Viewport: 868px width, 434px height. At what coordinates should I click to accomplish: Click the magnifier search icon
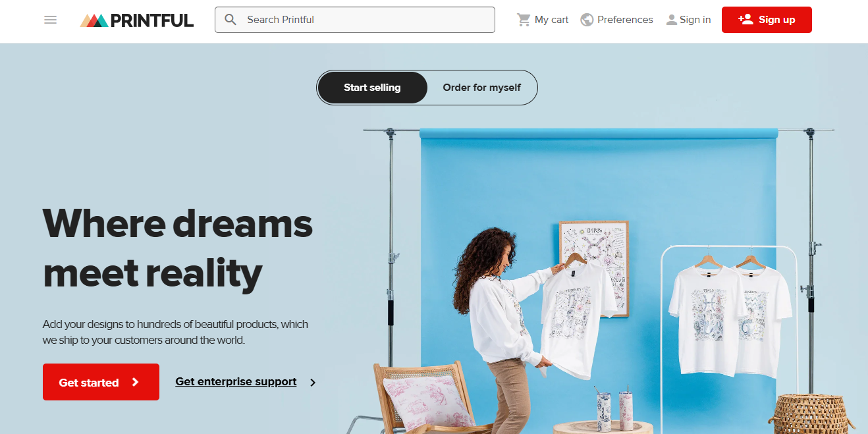pos(231,20)
